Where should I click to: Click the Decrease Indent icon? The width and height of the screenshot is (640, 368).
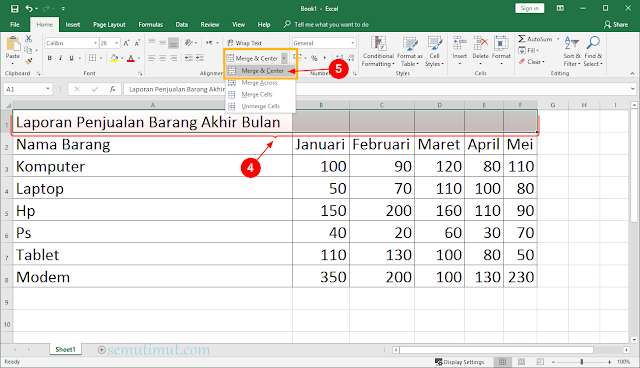pos(189,58)
